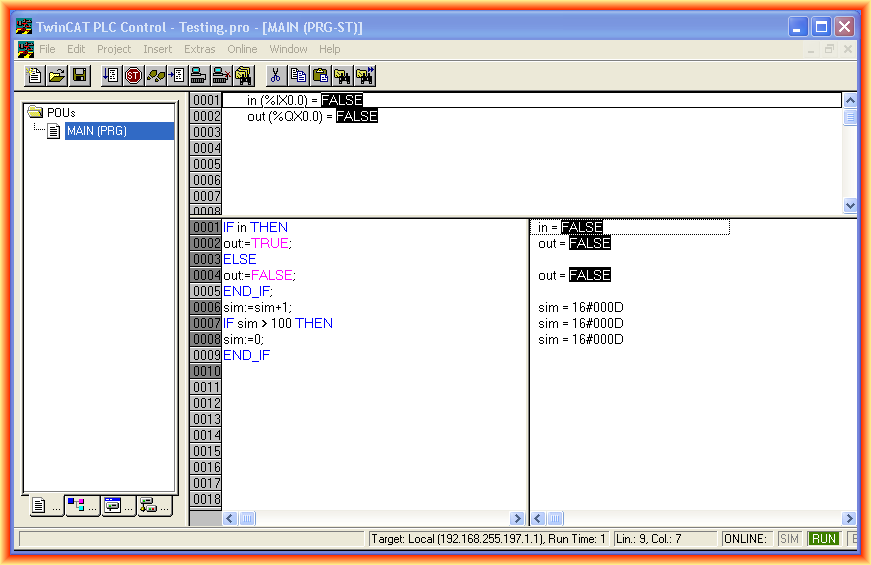Click the New file toolbar icon
The height and width of the screenshot is (565, 871).
click(35, 75)
